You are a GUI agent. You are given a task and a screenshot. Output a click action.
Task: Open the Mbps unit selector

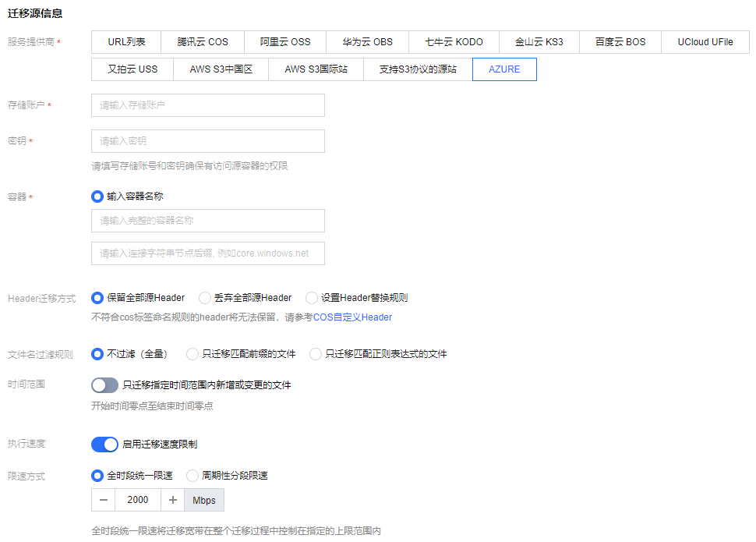[x=204, y=500]
